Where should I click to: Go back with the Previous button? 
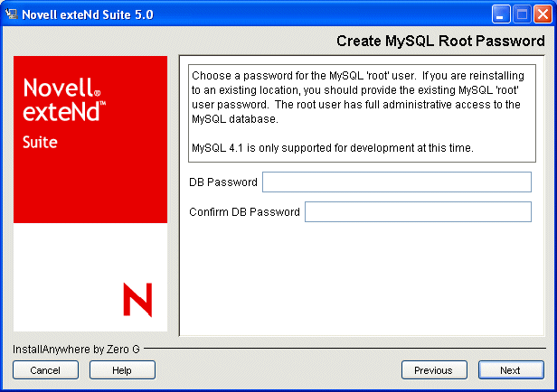point(434,370)
